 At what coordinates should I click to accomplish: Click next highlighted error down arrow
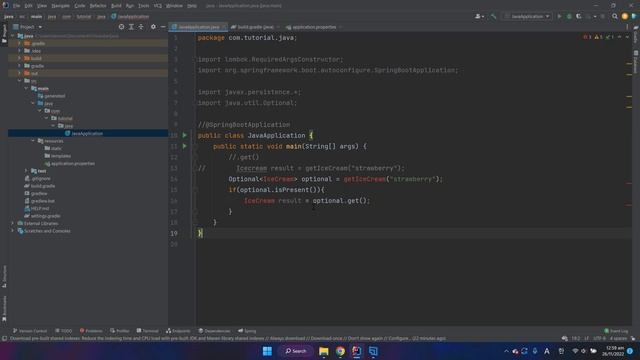pos(627,37)
